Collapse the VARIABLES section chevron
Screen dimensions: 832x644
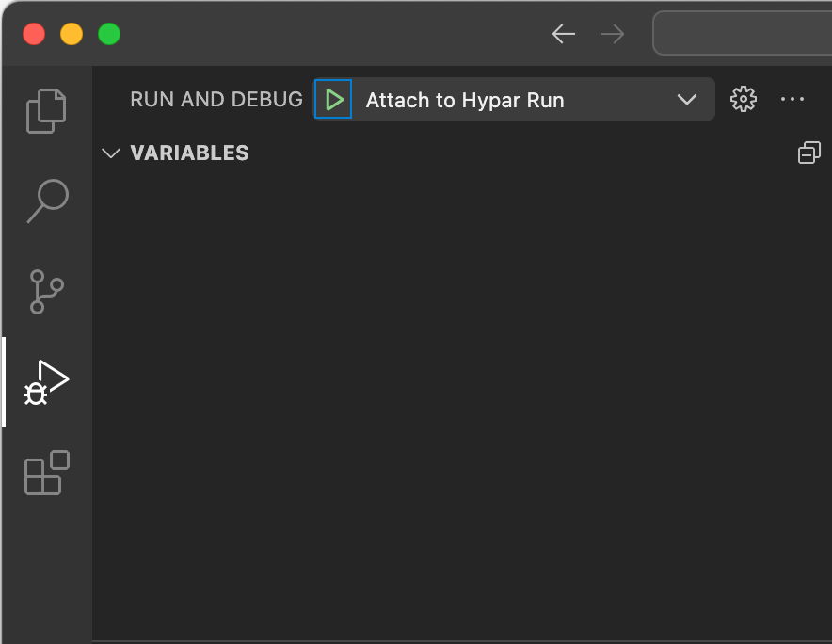tap(111, 153)
